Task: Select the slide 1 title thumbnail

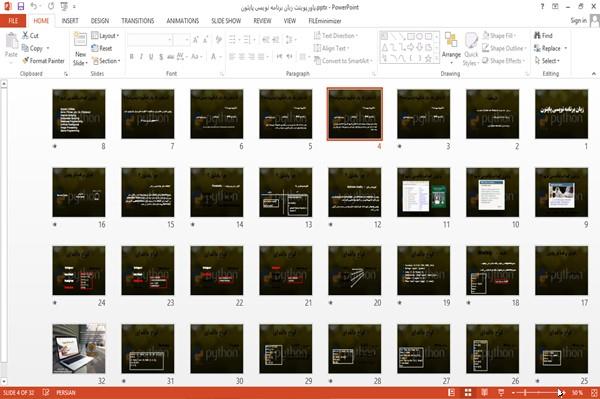Action: [x=561, y=114]
